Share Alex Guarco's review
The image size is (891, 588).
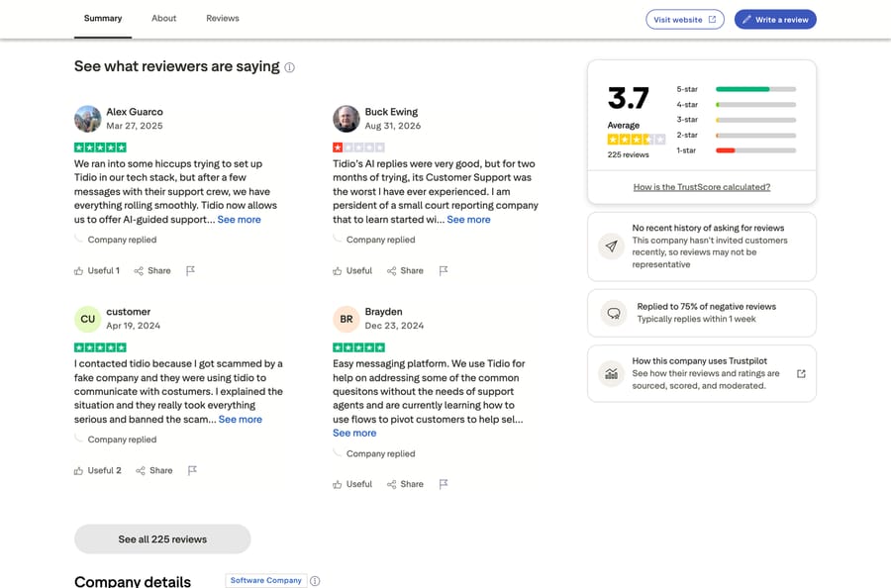[152, 270]
